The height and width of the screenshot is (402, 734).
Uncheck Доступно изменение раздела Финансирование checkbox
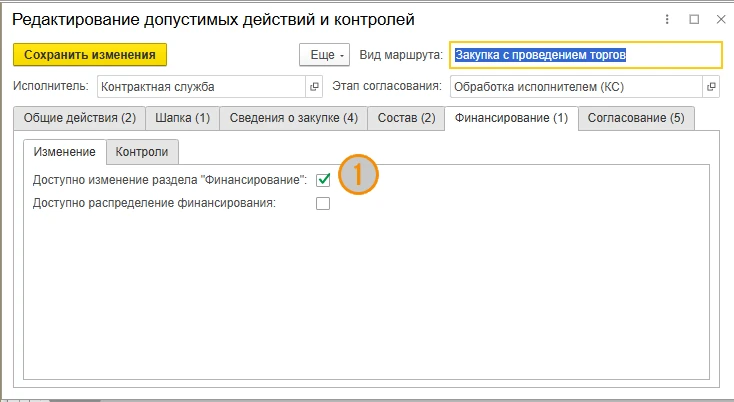(323, 180)
